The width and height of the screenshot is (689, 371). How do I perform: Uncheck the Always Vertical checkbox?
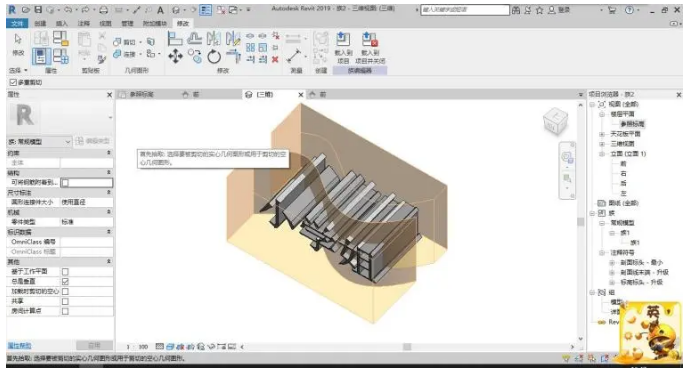(x=65, y=281)
